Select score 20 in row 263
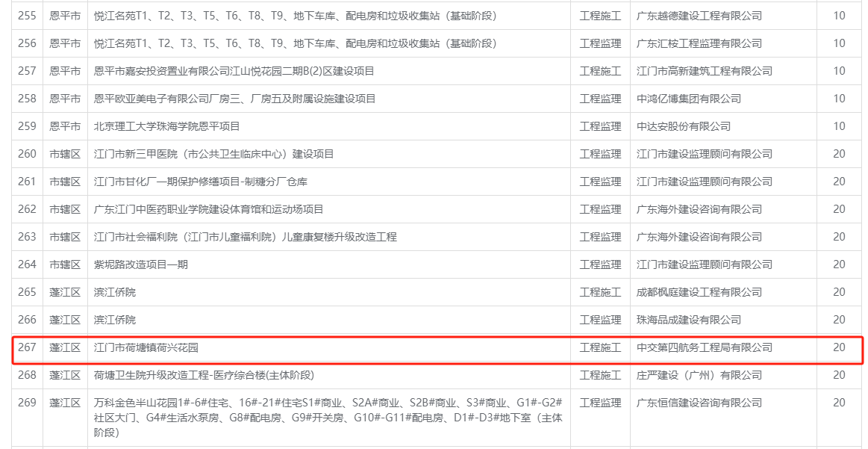Screen dimensions: 868x449 tap(839, 238)
